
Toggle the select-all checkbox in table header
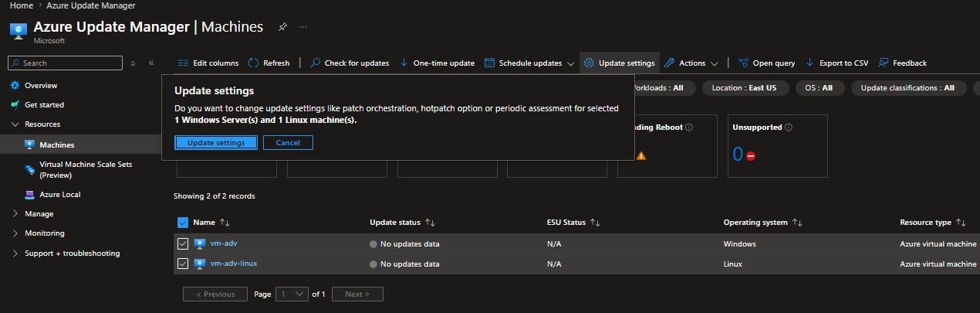tap(183, 223)
